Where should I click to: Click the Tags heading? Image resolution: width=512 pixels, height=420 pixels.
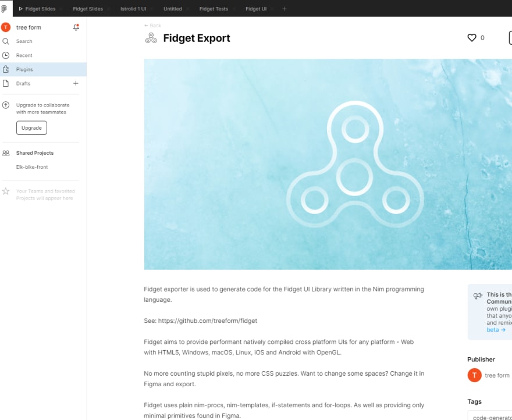tap(474, 401)
